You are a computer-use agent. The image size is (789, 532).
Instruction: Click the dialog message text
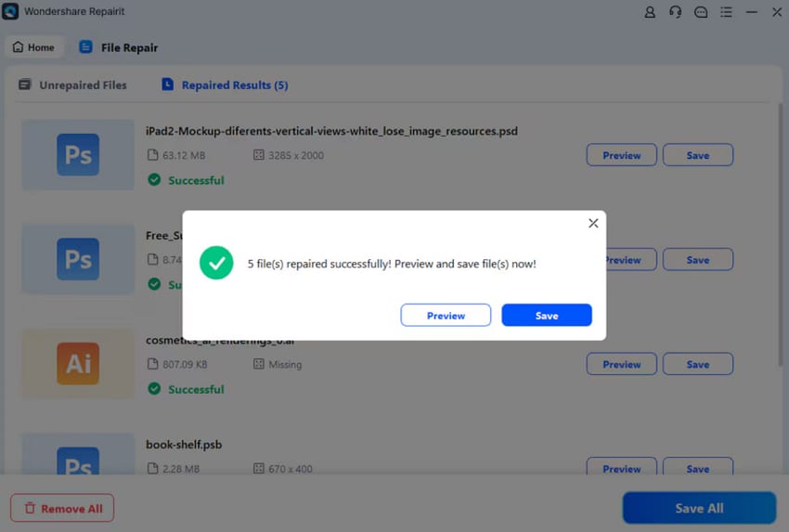(x=392, y=264)
